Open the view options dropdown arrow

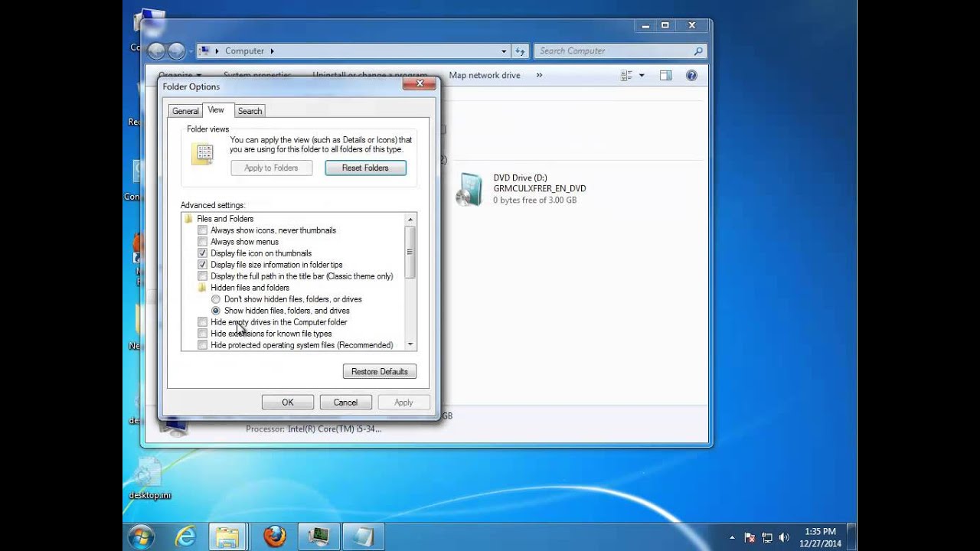(642, 76)
